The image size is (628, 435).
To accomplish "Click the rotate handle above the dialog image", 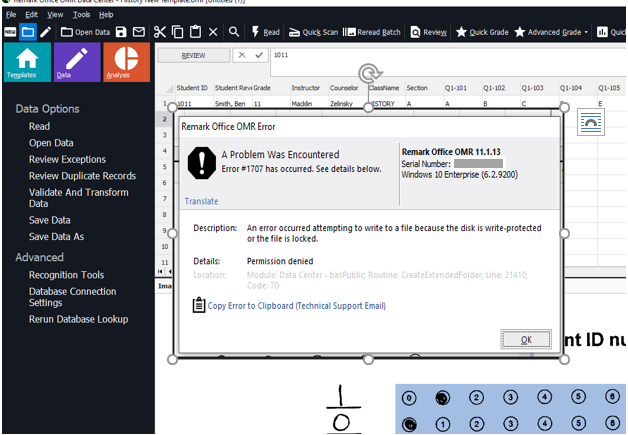I will [x=369, y=73].
